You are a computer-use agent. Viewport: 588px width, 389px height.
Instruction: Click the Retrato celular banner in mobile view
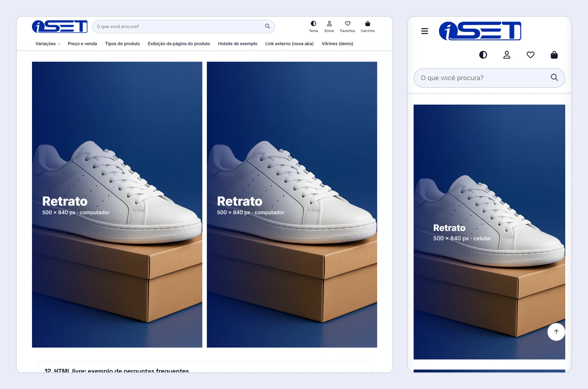(x=489, y=232)
